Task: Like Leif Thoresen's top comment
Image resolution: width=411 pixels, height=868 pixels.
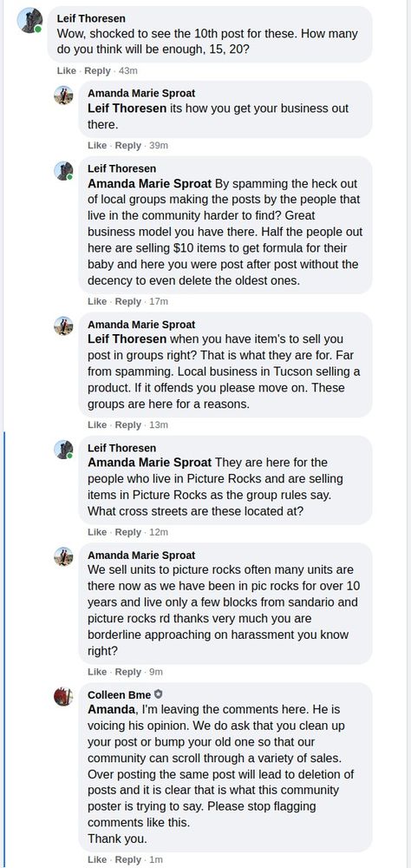Action: tap(67, 71)
